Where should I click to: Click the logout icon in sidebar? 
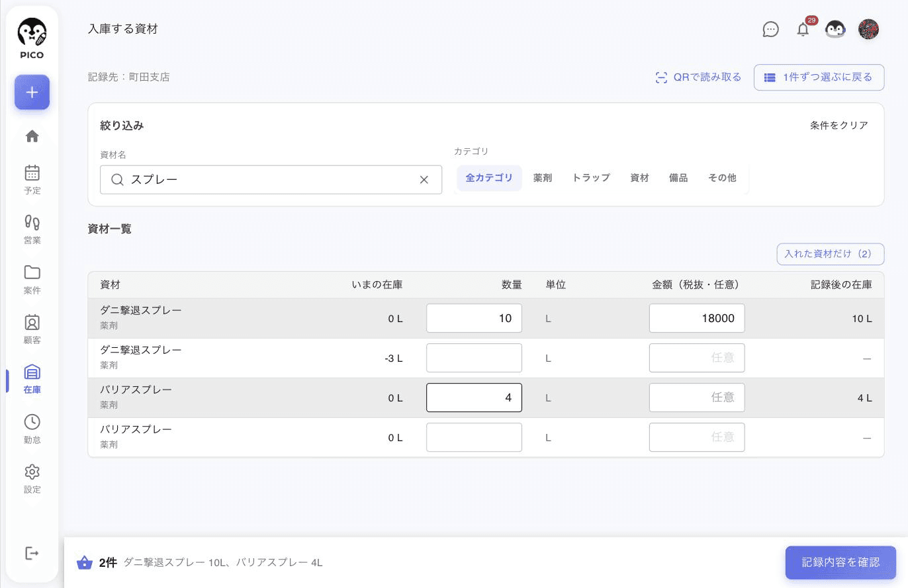click(x=32, y=553)
